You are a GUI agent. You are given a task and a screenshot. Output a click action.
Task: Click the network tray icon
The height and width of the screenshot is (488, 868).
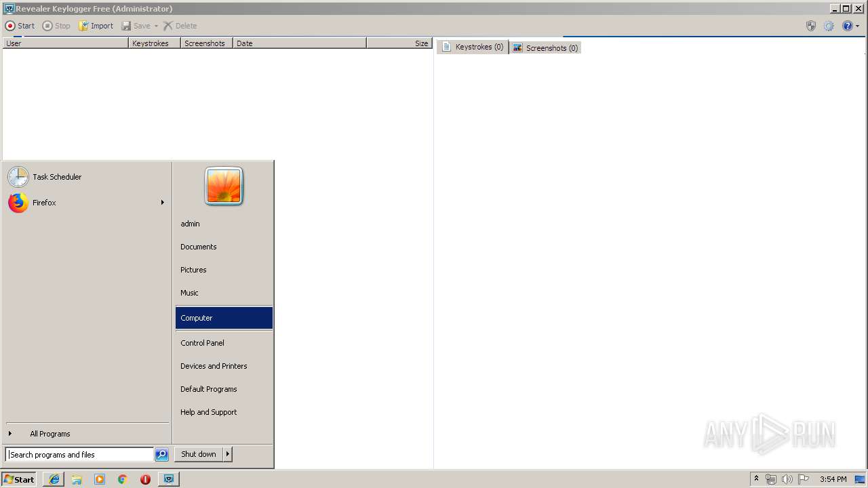[x=771, y=479]
